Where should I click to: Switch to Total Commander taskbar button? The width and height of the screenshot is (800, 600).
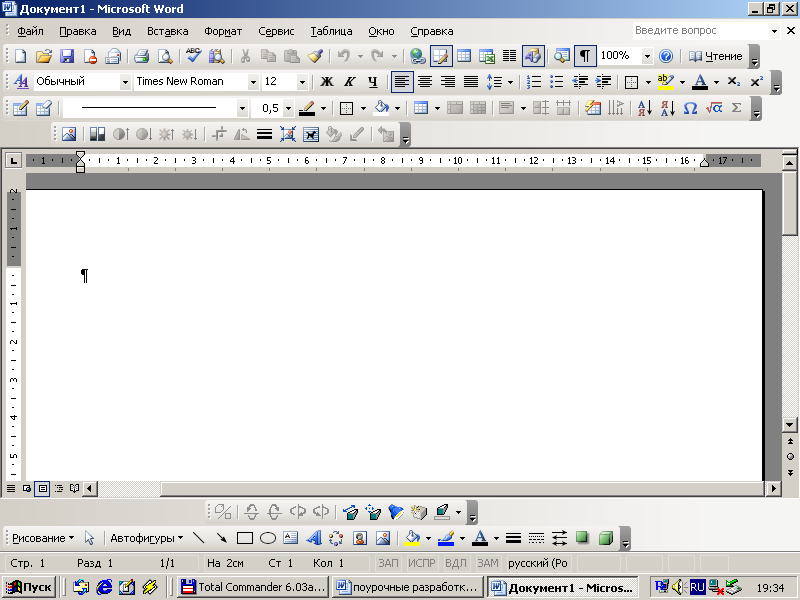254,587
